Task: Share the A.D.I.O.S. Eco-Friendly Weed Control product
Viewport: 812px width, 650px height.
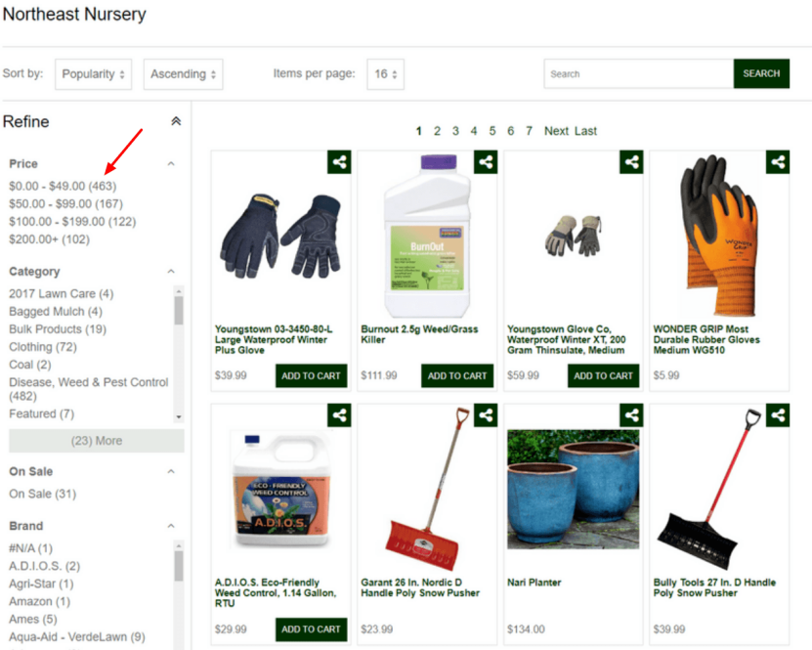Action: click(x=339, y=414)
